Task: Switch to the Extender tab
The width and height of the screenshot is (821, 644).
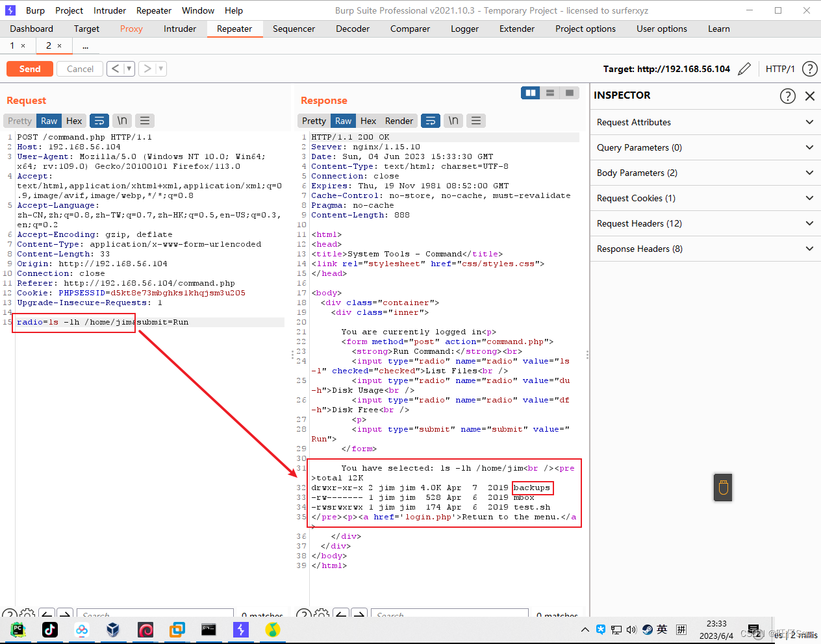Action: pyautogui.click(x=517, y=29)
